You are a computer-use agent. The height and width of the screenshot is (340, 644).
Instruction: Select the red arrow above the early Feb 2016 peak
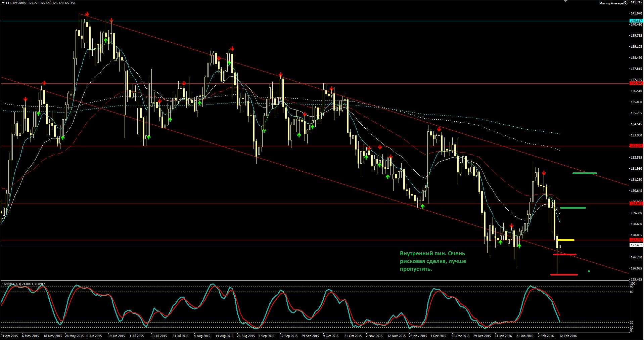pyautogui.click(x=544, y=173)
